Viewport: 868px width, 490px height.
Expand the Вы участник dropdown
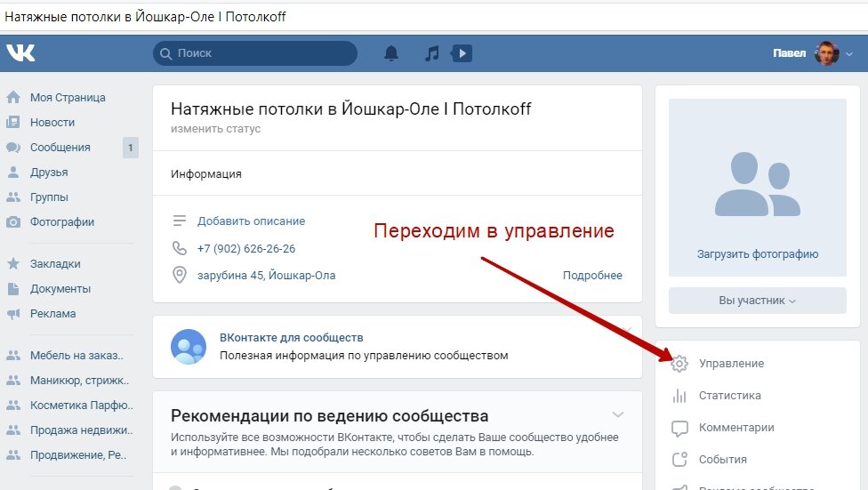point(758,301)
